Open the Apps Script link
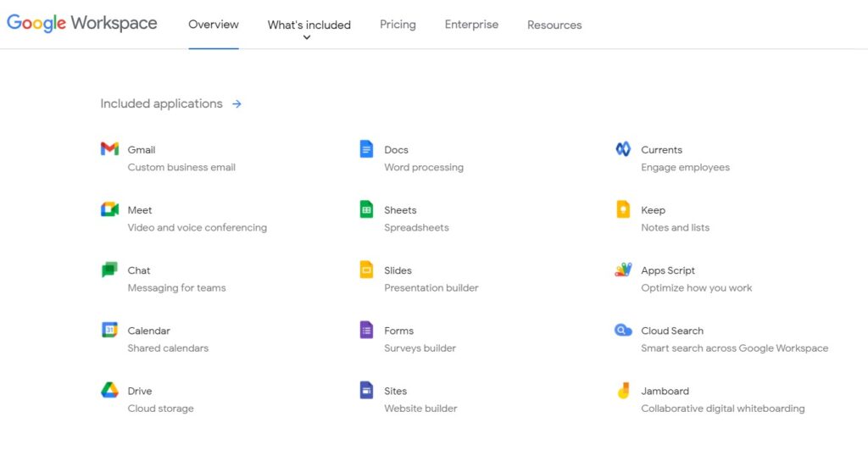The image size is (868, 467). point(668,270)
